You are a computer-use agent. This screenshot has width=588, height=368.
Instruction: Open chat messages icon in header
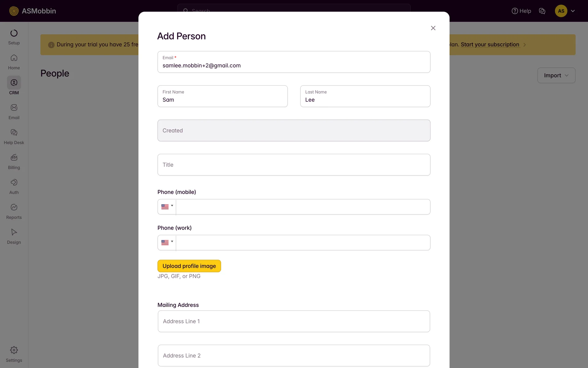(x=542, y=11)
